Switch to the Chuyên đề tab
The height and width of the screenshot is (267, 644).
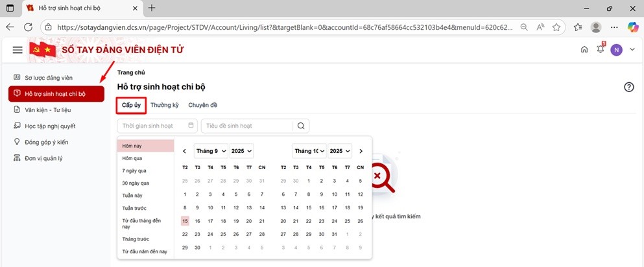pyautogui.click(x=202, y=105)
